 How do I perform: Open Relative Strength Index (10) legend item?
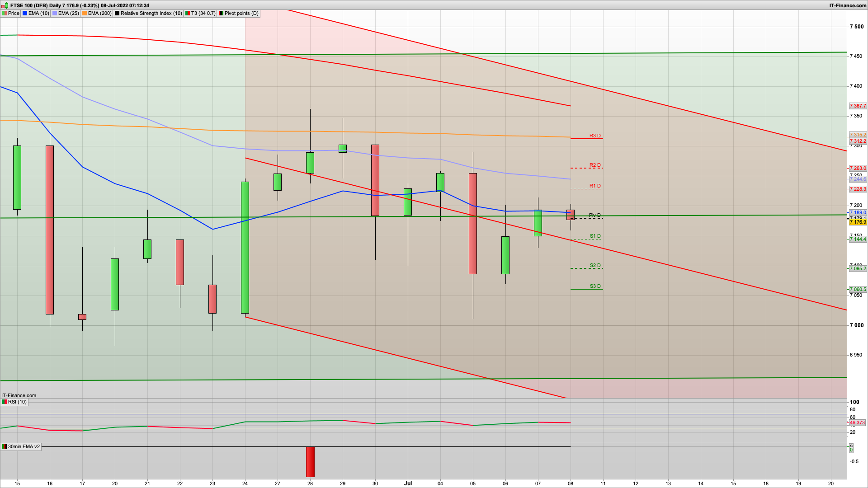148,13
